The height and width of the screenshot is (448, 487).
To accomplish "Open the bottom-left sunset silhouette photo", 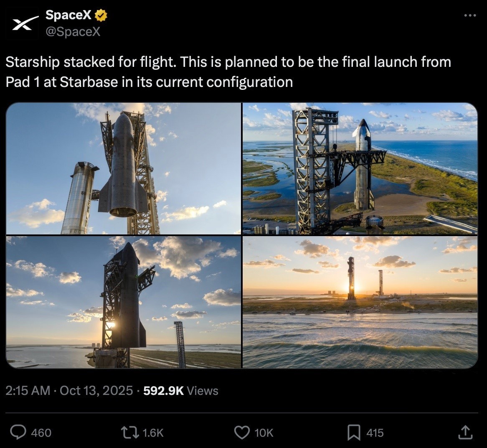I will (124, 302).
